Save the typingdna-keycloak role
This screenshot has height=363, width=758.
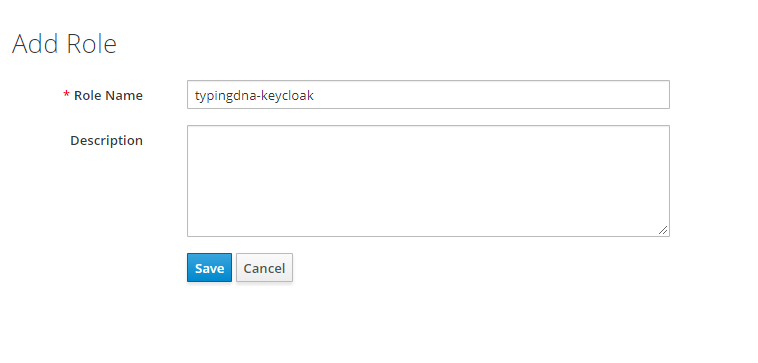click(x=209, y=268)
